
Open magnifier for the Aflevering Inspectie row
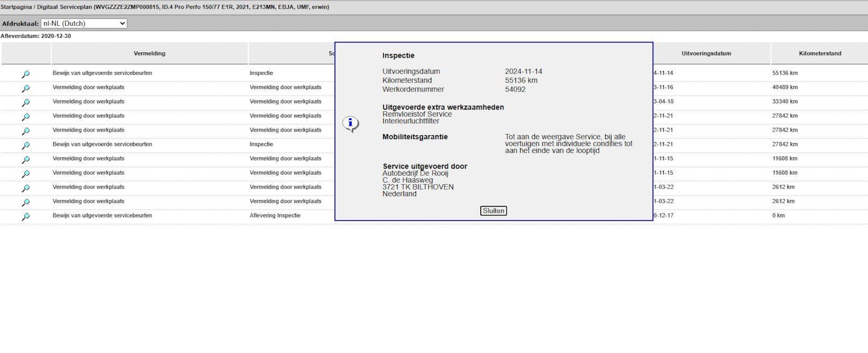25,217
